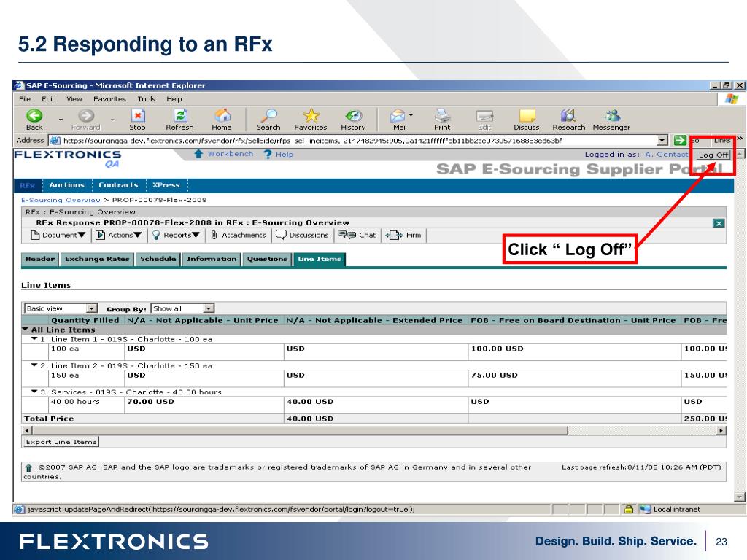Open the Tools menu

[x=146, y=99]
